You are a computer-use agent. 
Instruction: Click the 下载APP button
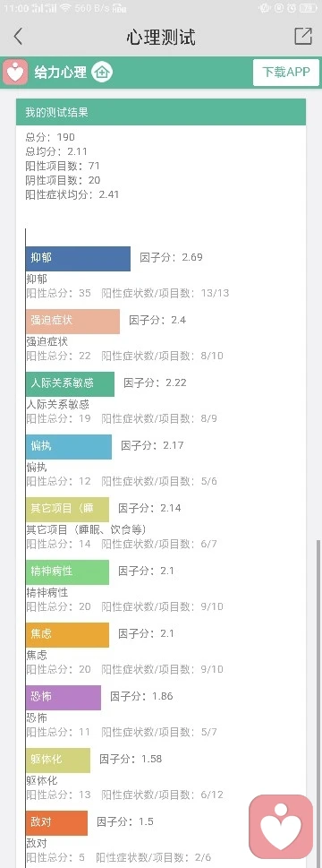(286, 73)
